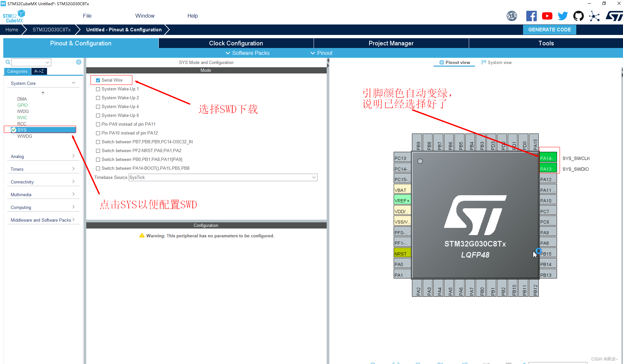This screenshot has height=364, width=623.
Task: Click the 10-year anniversary badge icon
Action: click(x=512, y=16)
